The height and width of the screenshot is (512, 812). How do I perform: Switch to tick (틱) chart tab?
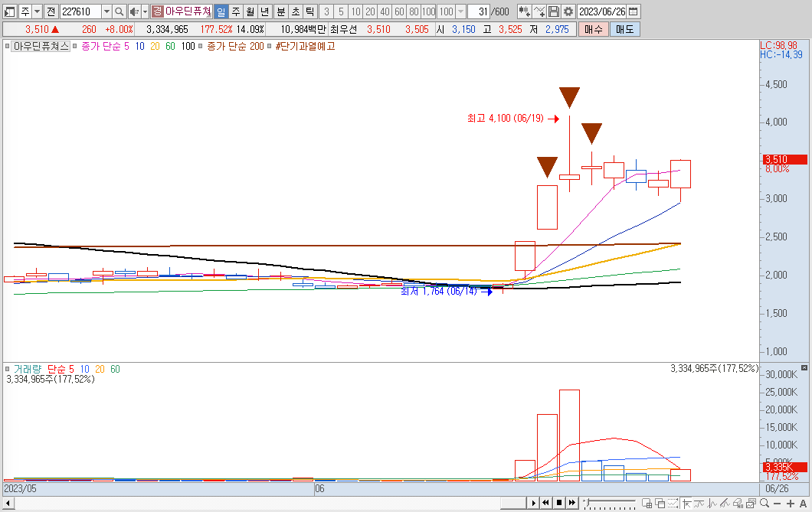tap(309, 11)
